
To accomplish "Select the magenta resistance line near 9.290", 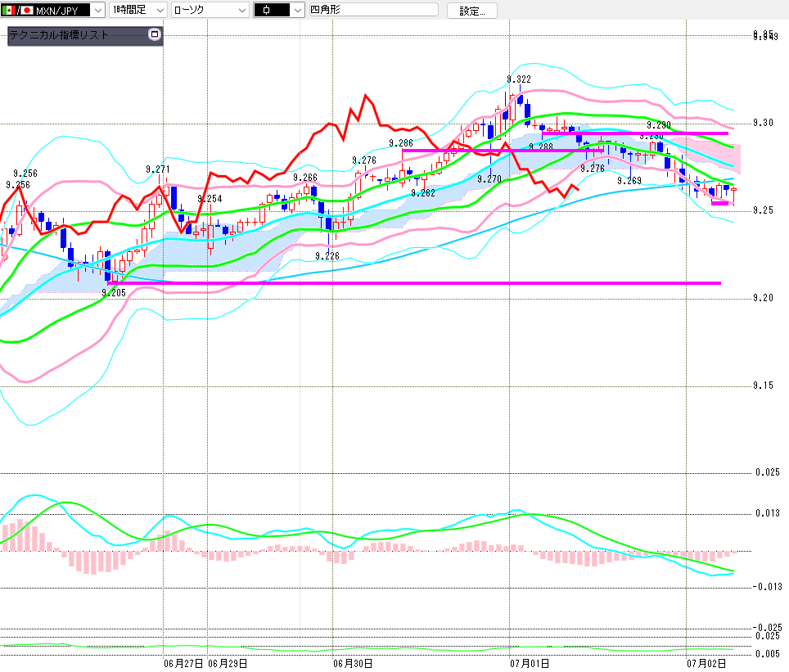I will pos(635,133).
